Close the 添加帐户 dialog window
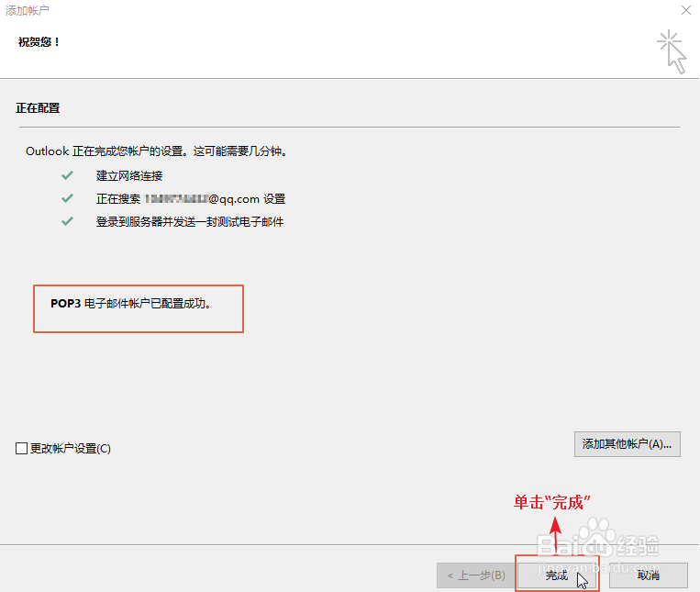 coord(686,10)
